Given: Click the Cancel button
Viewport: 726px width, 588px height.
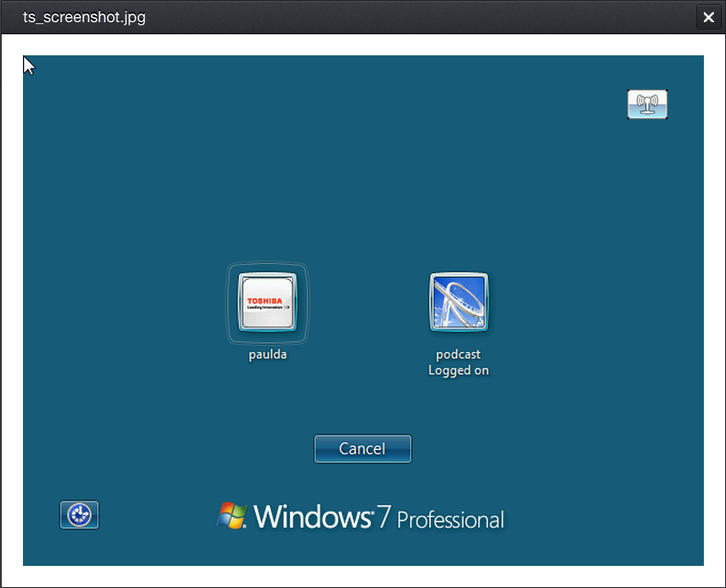Looking at the screenshot, I should click(x=363, y=448).
